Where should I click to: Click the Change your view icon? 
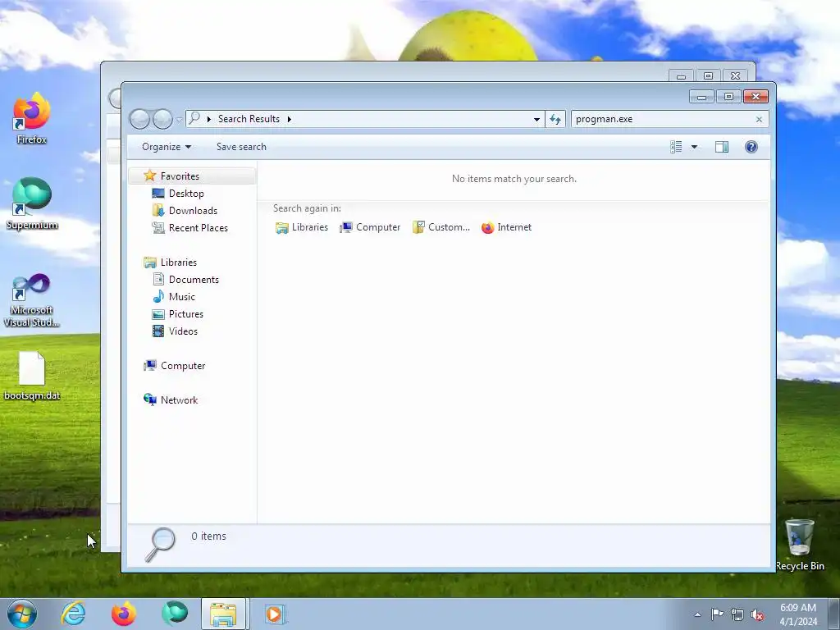676,147
